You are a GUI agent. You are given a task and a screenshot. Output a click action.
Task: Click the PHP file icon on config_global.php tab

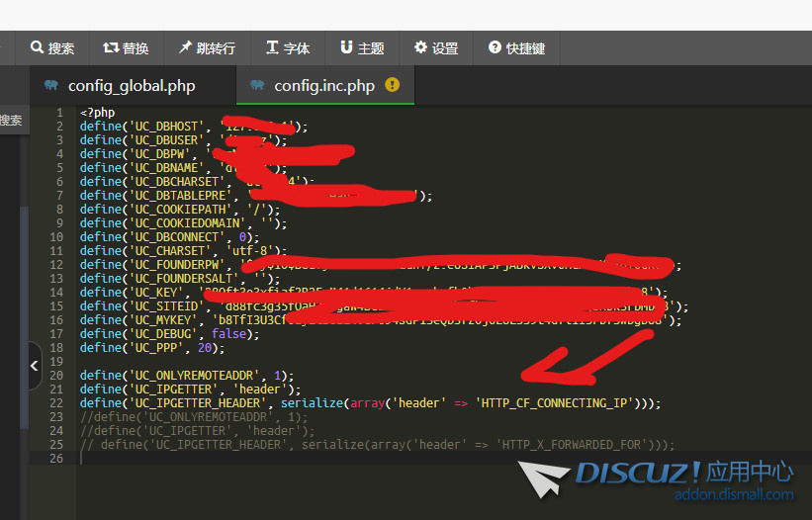point(51,86)
